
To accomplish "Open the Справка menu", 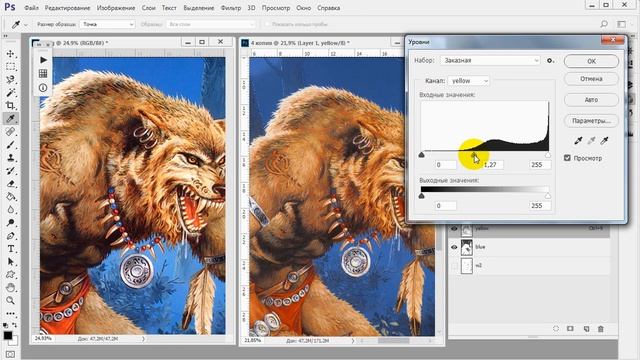I will point(329,8).
